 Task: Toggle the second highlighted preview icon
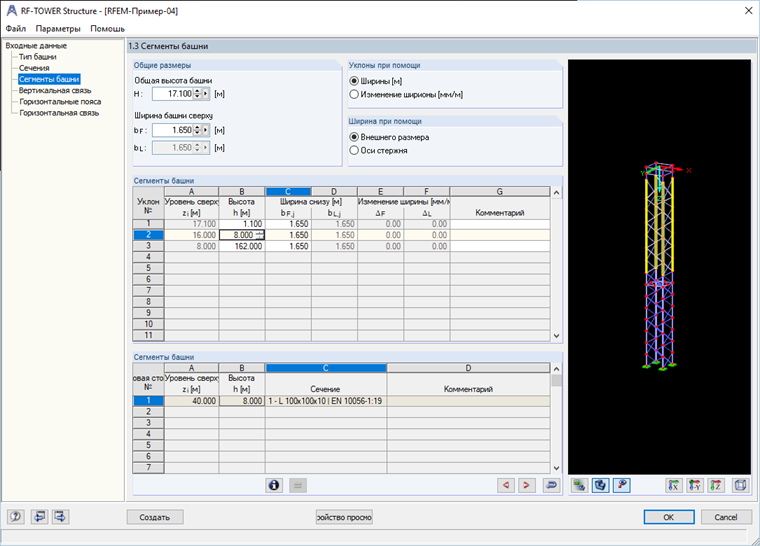coord(600,485)
